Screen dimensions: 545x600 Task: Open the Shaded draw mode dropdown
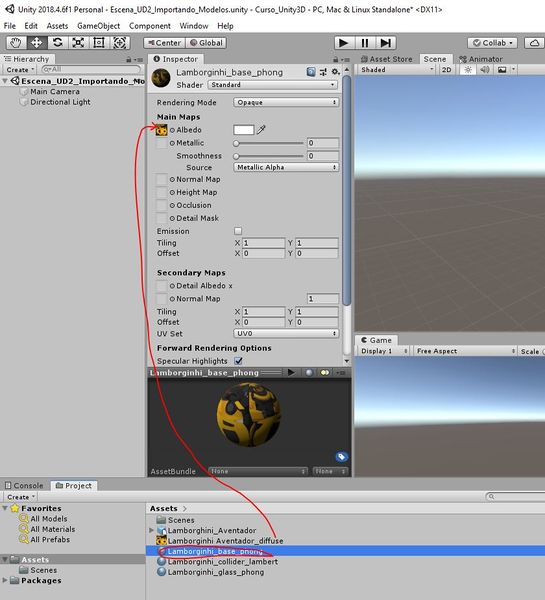tap(397, 70)
